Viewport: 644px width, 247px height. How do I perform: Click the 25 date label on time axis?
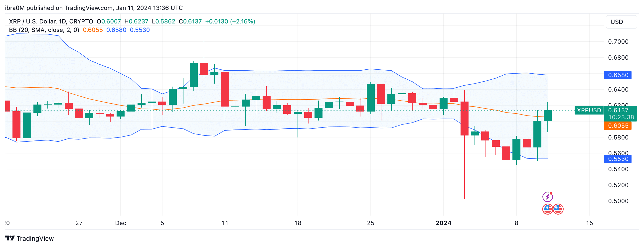click(x=370, y=223)
